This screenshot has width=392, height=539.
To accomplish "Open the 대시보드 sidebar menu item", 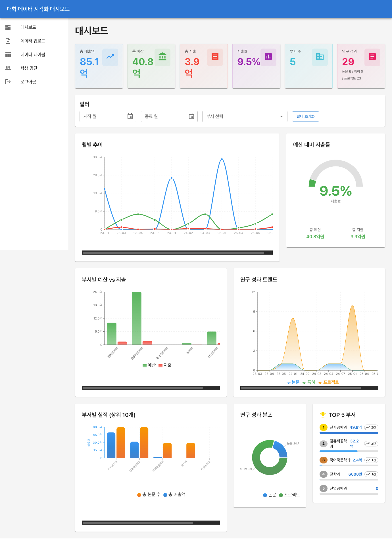I will 34,27.
